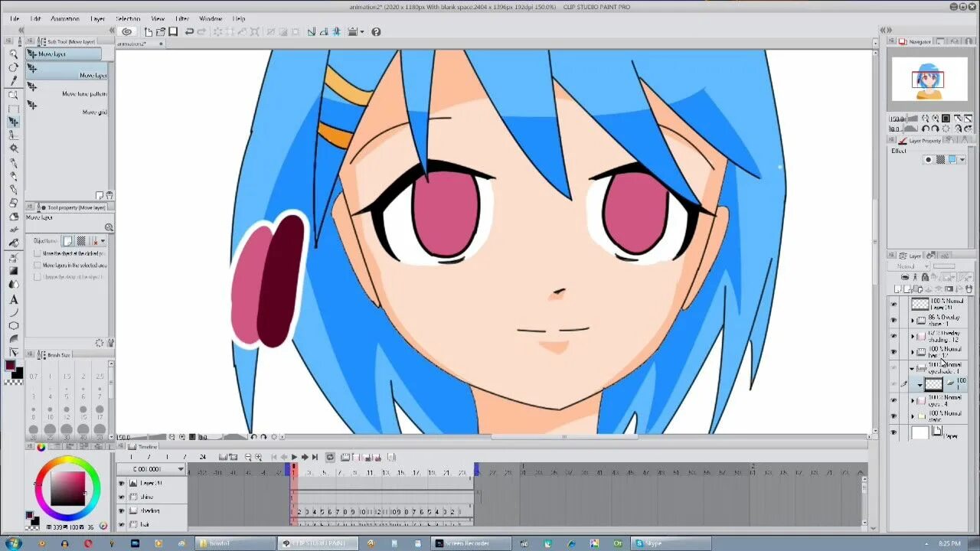Expand the shine layer folder
This screenshot has width=980, height=551.
913,321
